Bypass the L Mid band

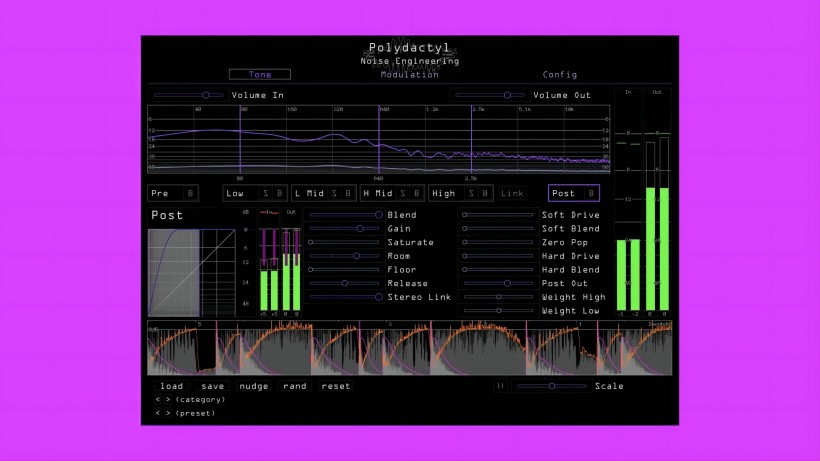point(347,193)
